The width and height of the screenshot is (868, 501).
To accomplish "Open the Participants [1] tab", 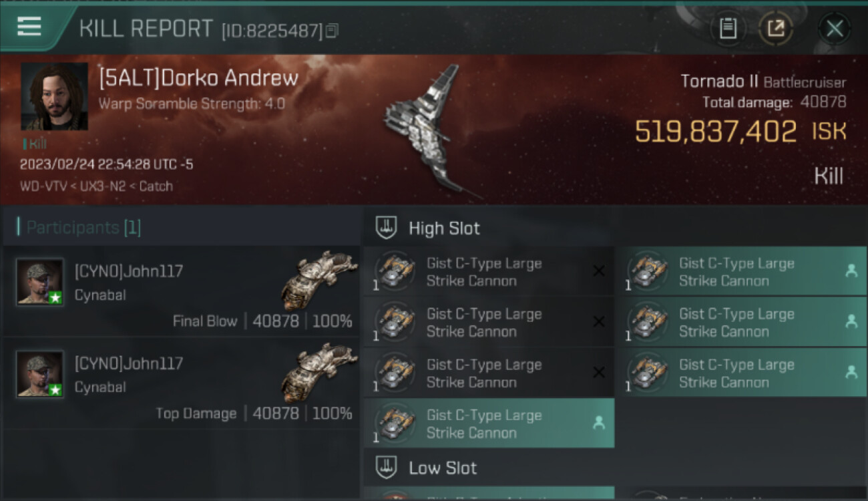I will tap(80, 228).
